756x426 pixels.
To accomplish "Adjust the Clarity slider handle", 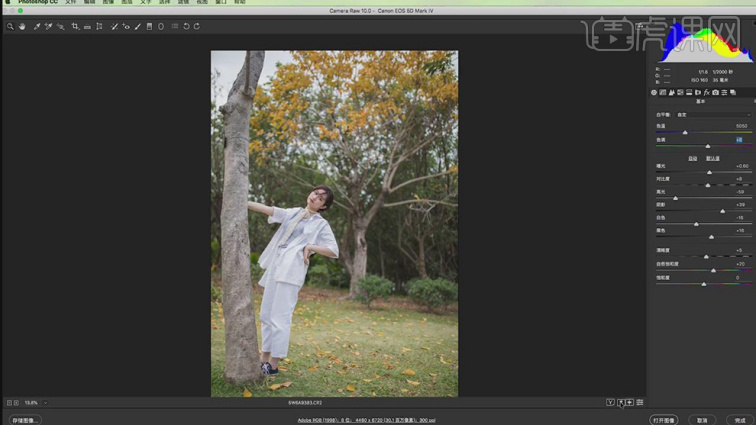I will click(x=706, y=257).
